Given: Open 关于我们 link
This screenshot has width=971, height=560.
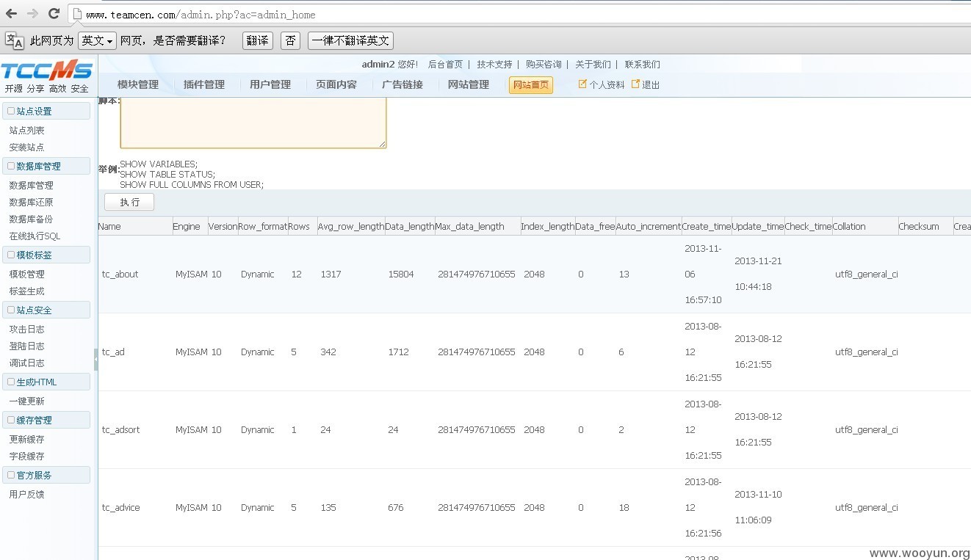Looking at the screenshot, I should [593, 65].
